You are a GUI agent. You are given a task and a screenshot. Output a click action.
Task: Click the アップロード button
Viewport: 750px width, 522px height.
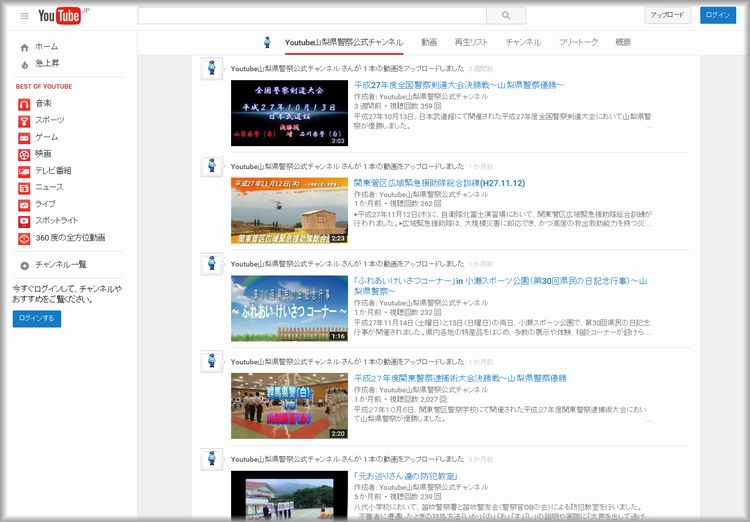point(667,15)
